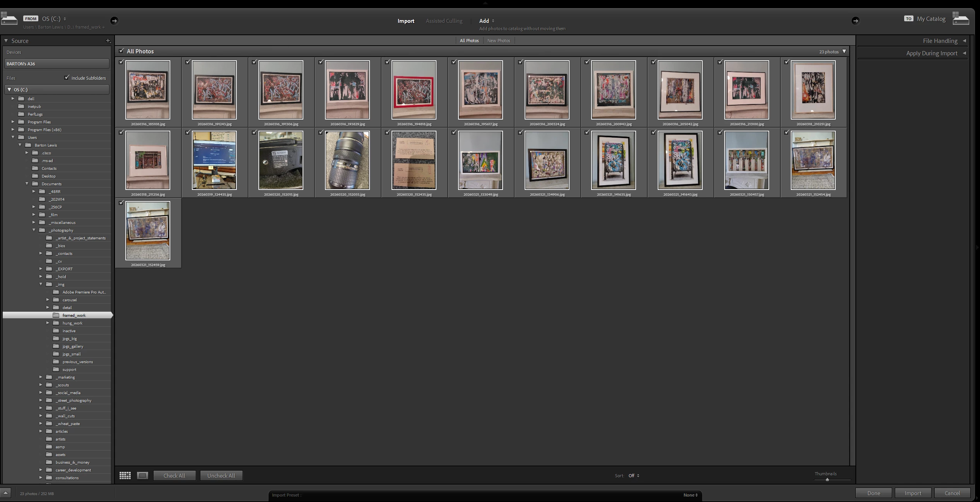Screen dimensions: 980x502
Task: Click the destination arrow near TO
Action: click(x=855, y=20)
